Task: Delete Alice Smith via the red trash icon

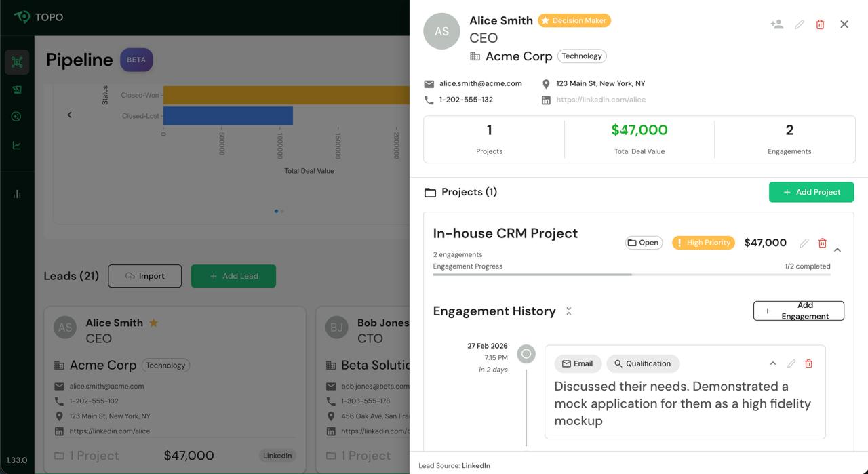Action: tap(821, 24)
